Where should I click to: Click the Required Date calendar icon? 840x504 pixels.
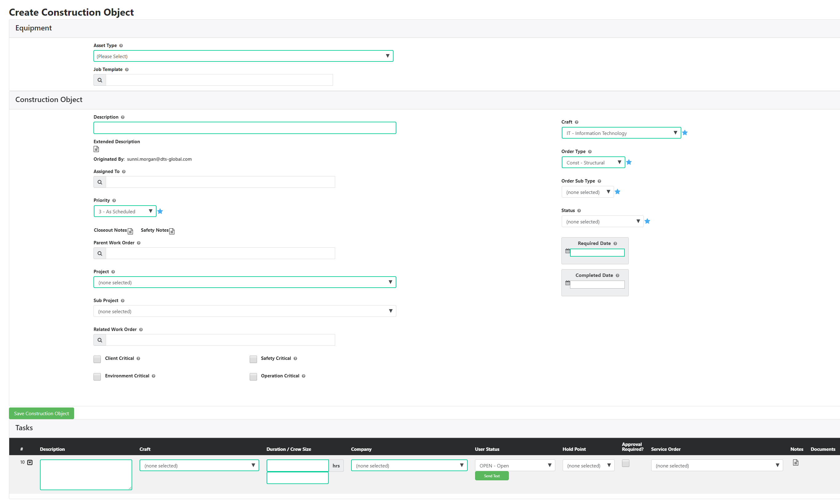[x=568, y=251]
